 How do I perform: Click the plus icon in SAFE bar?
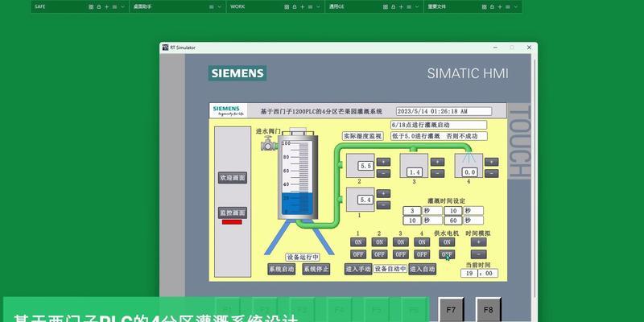[107, 7]
